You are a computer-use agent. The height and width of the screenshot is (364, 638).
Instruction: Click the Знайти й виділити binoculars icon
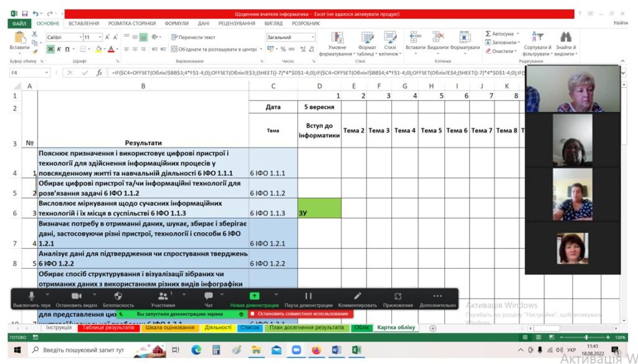565,37
